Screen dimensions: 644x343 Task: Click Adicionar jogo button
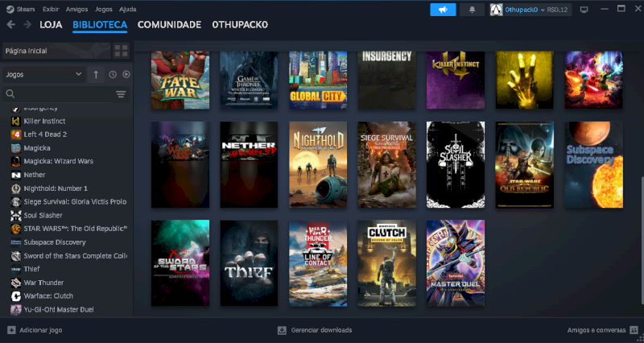pos(35,330)
